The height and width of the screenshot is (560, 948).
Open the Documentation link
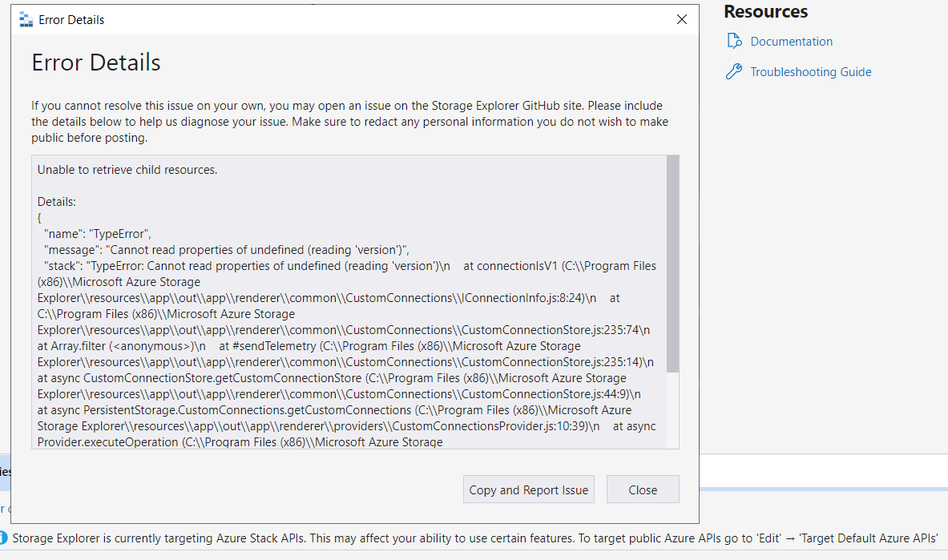point(791,41)
